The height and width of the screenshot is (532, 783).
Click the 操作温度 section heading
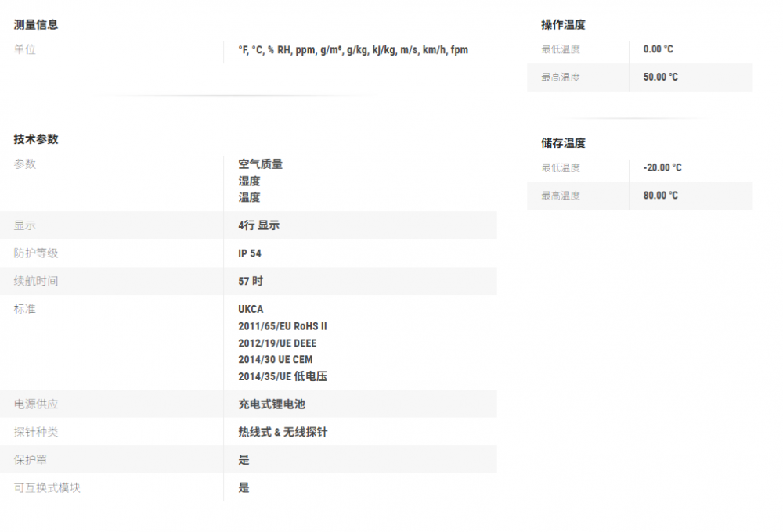click(x=563, y=24)
